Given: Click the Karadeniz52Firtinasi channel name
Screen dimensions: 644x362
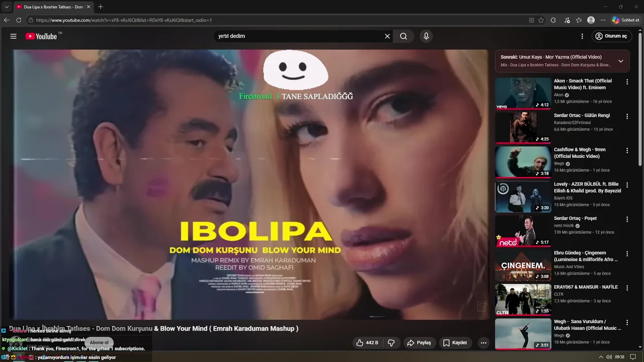Looking at the screenshot, I should click(x=572, y=123).
